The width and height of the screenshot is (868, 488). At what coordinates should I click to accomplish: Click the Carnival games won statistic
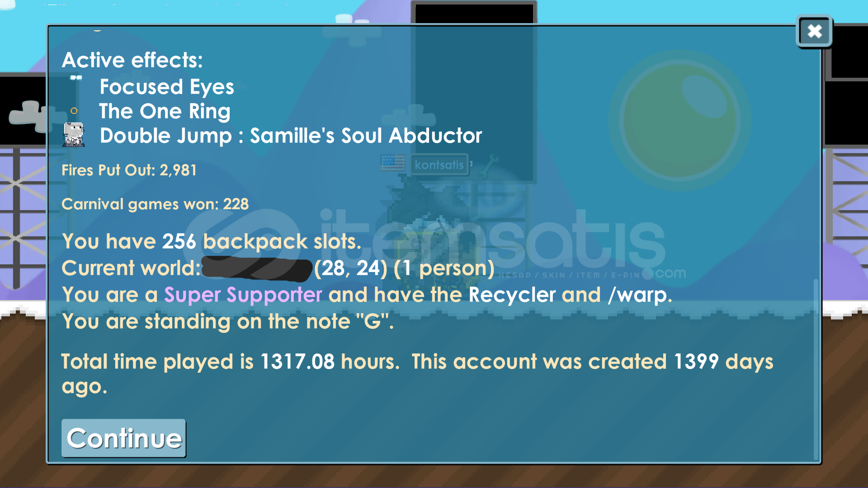click(x=155, y=204)
